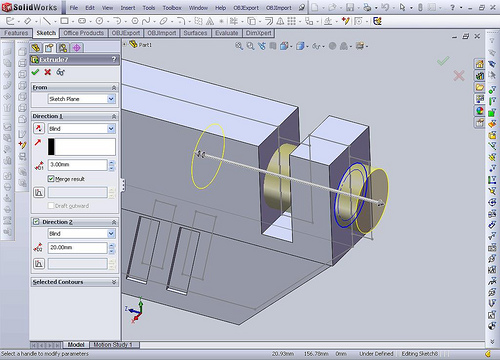Increase the Direction 1 depth spinner
The width and height of the screenshot is (500, 360).
click(112, 163)
